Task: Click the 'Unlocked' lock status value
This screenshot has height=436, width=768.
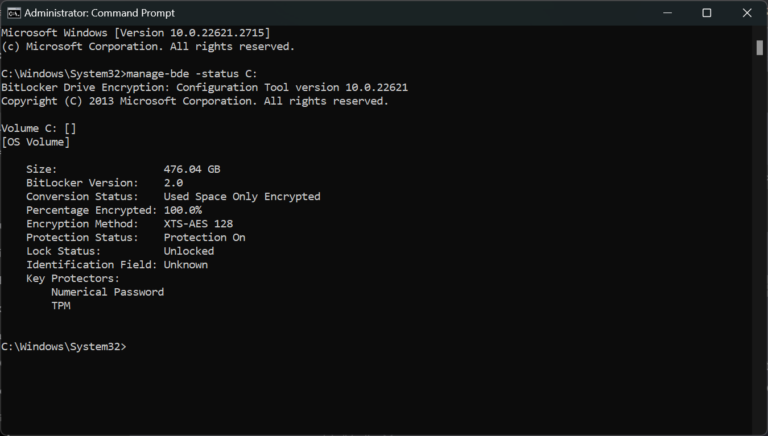Action: click(189, 251)
